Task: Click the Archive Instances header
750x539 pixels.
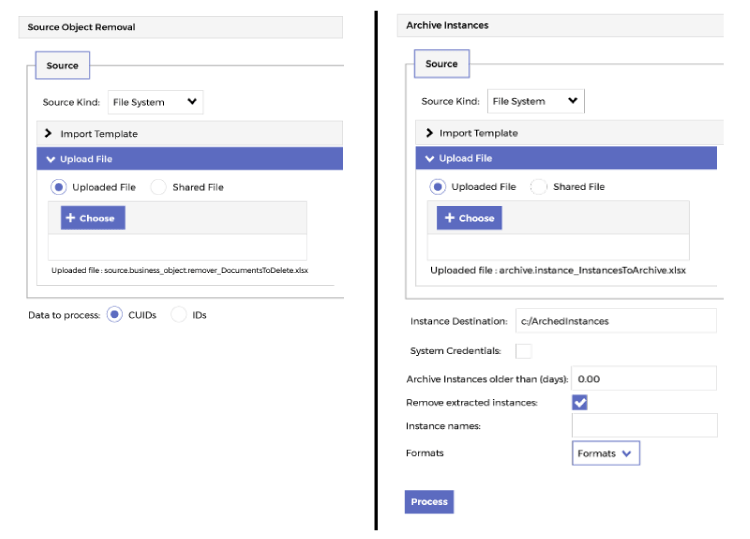Action: 560,25
